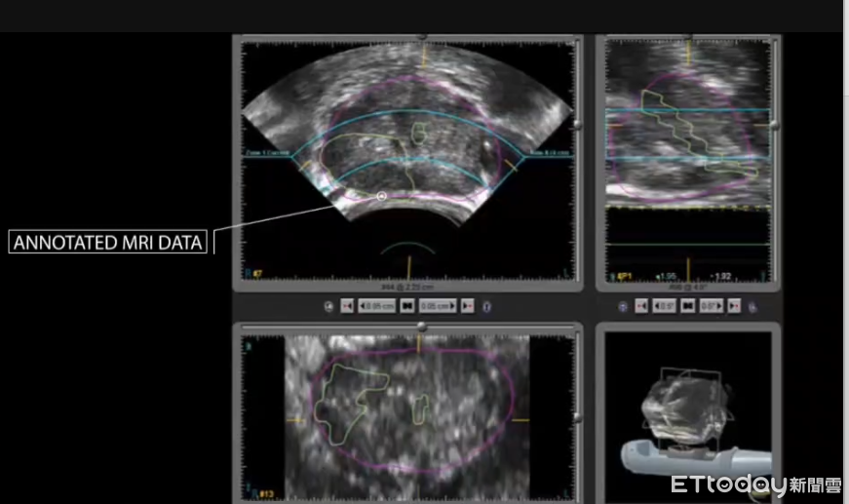Click right 0.05 cm step-forward button
The height and width of the screenshot is (504, 849).
click(x=438, y=306)
